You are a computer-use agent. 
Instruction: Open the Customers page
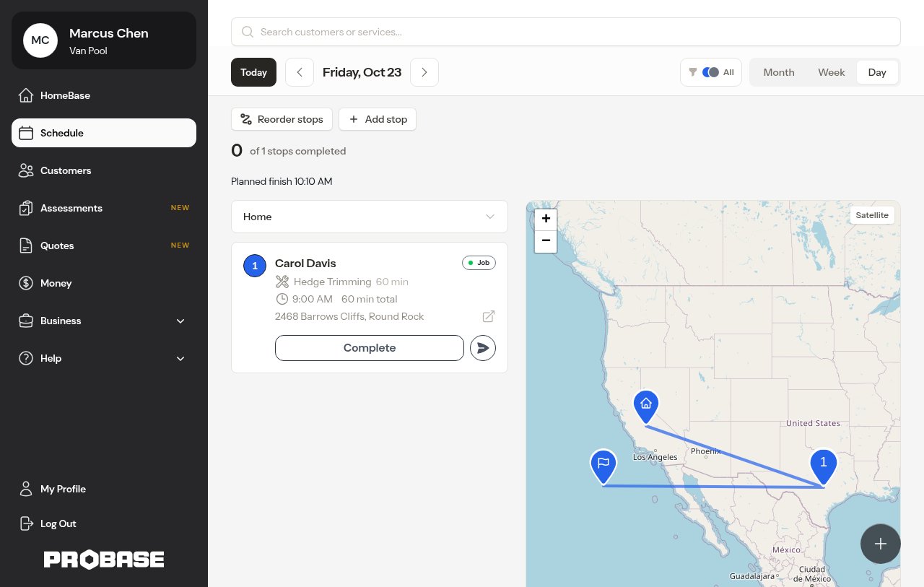(104, 170)
